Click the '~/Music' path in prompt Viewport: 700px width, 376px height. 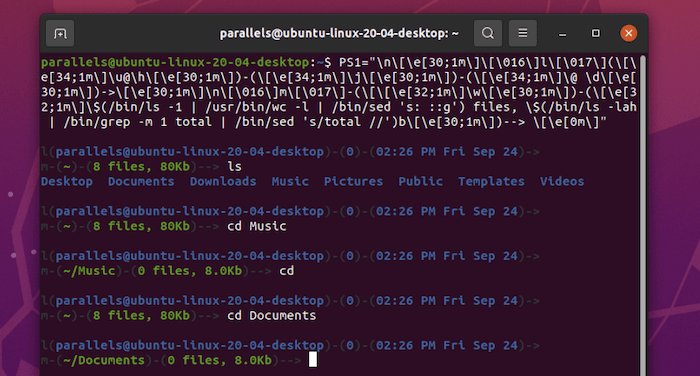pos(89,271)
